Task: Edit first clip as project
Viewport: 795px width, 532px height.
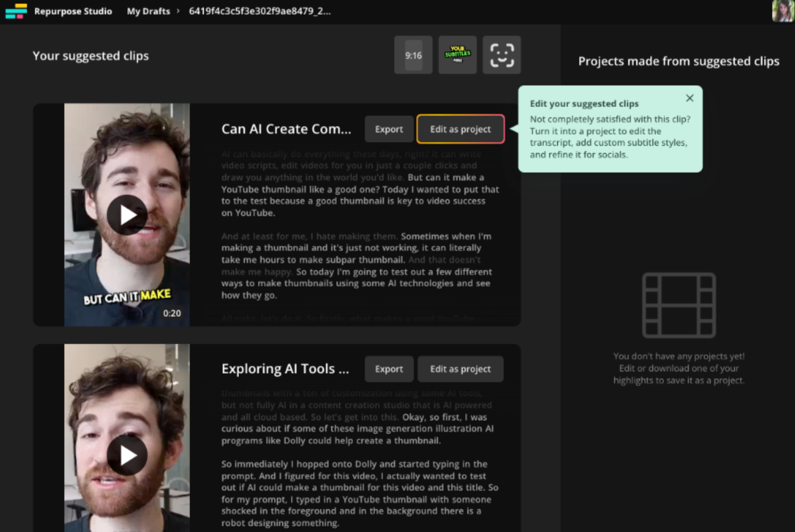Action: click(x=460, y=129)
